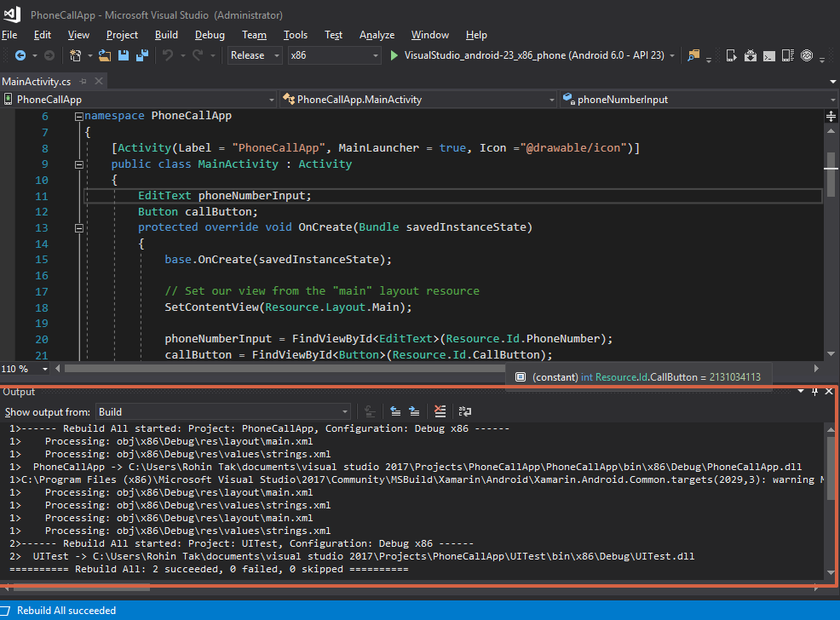840x620 pixels.
Task: Open the Project menu
Action: click(x=122, y=35)
